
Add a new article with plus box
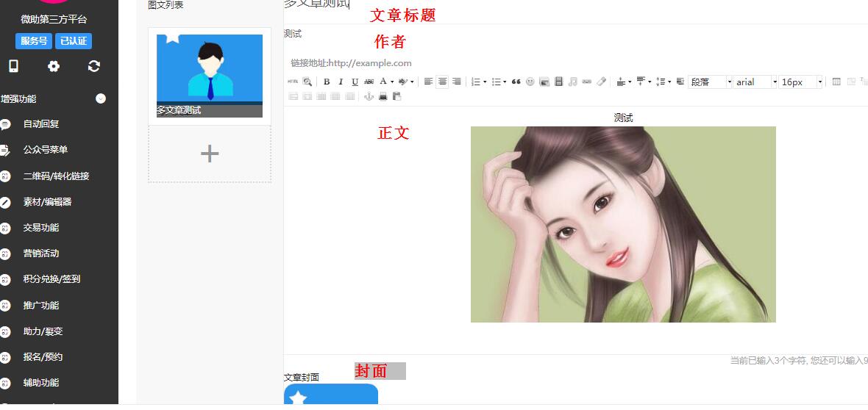tap(210, 154)
